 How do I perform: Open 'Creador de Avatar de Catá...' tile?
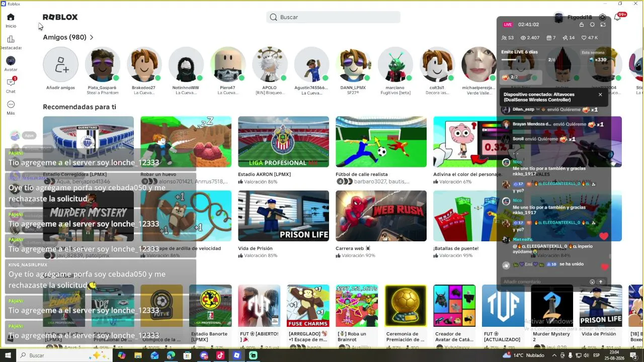[x=454, y=306]
